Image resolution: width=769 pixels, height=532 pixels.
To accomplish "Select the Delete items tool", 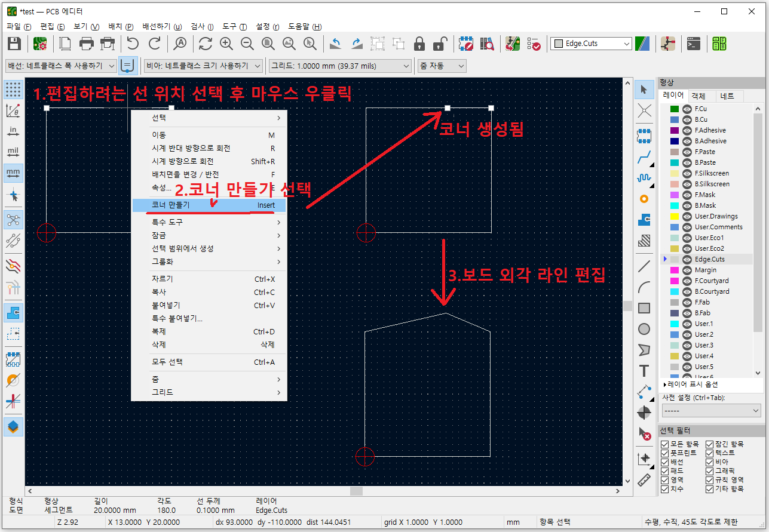I will click(644, 433).
